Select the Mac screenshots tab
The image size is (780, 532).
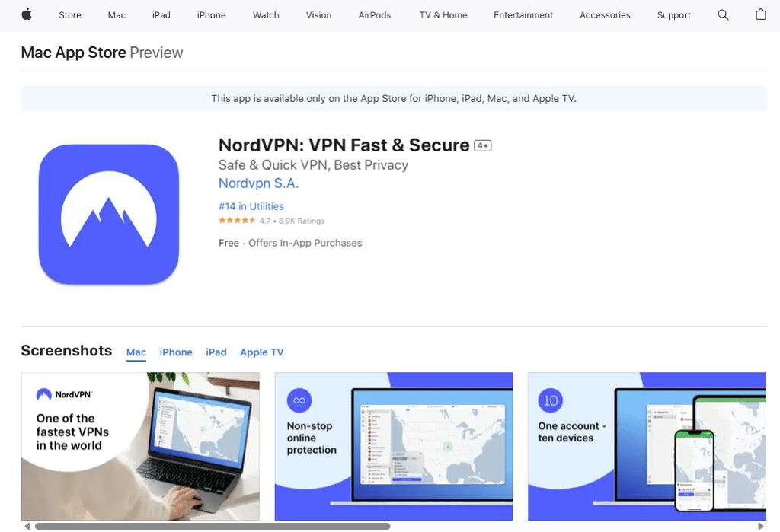point(136,352)
